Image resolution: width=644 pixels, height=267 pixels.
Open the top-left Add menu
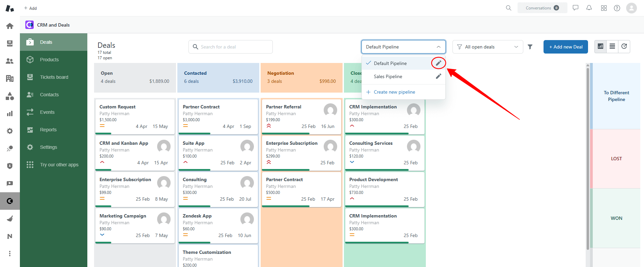coord(30,8)
